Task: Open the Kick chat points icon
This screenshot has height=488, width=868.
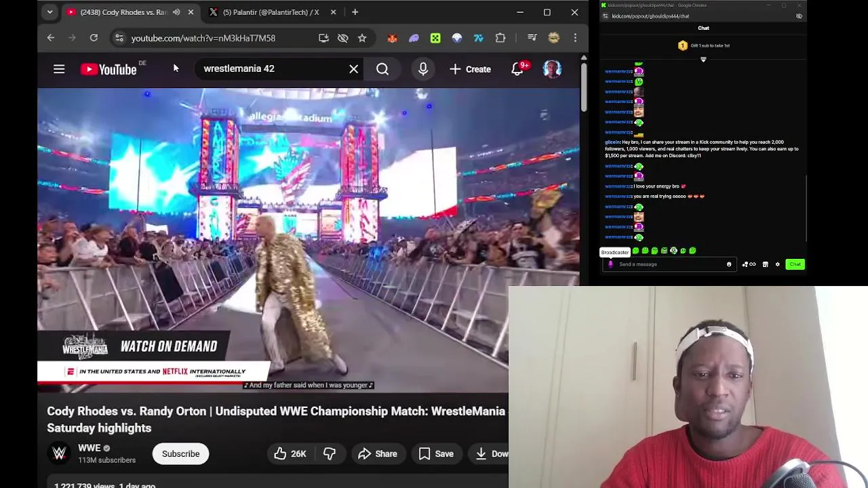Action: 749,264
